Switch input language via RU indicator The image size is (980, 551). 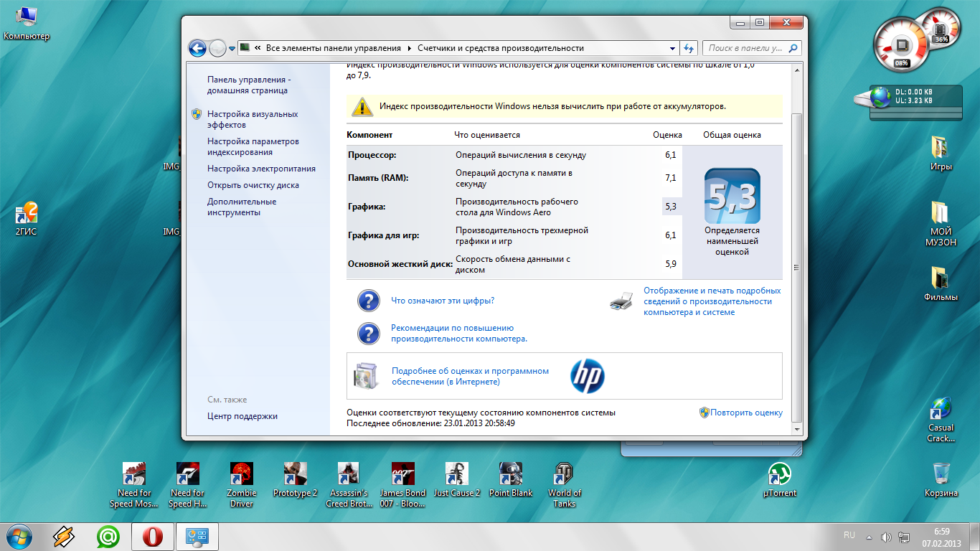click(x=849, y=535)
